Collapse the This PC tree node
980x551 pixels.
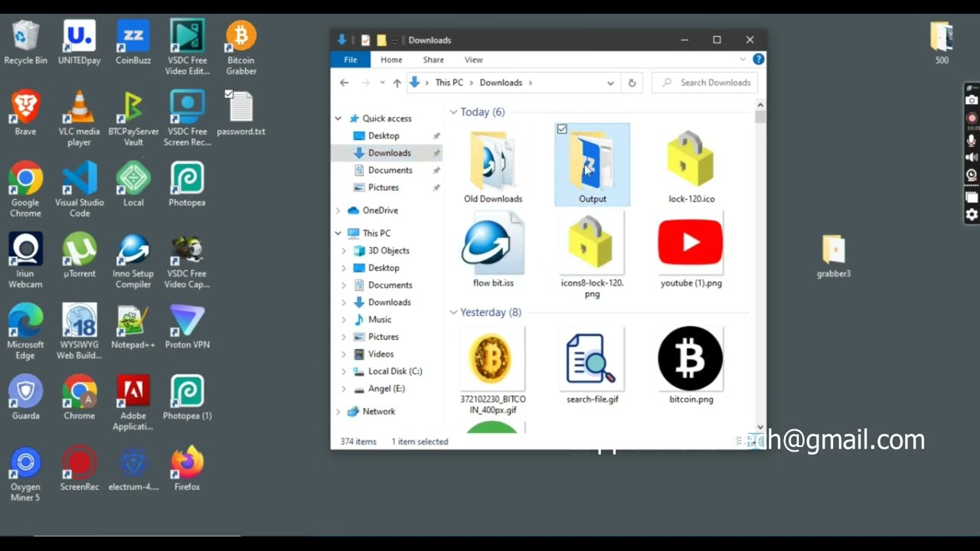coord(338,233)
